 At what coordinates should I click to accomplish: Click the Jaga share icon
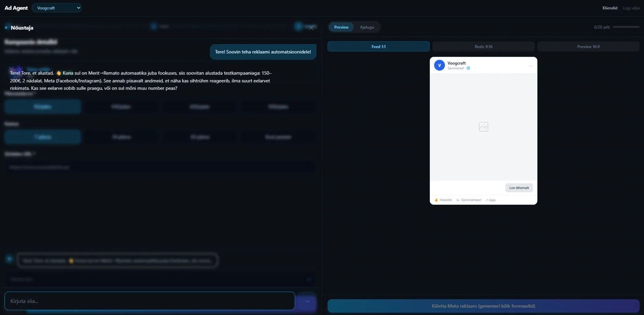tap(486, 200)
